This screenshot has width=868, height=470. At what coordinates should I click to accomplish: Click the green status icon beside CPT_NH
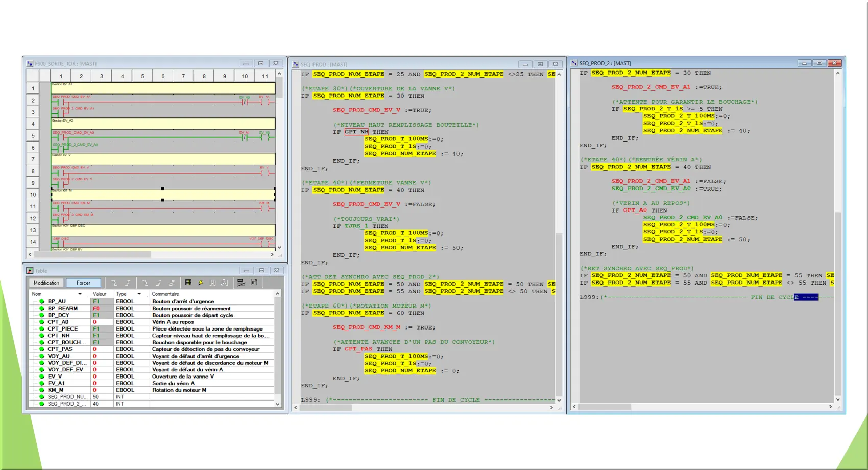(42, 336)
